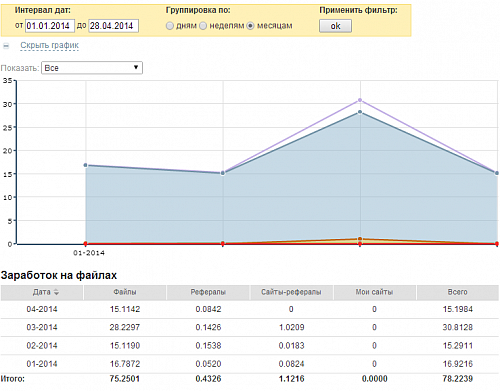Click the Итого total 75.2501
The height and width of the screenshot is (391, 500).
[x=124, y=379]
